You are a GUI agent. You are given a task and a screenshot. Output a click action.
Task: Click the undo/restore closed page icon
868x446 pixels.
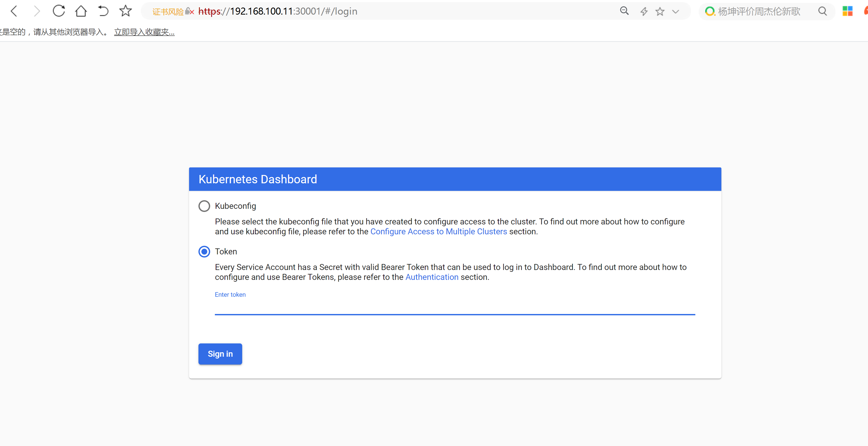(x=103, y=11)
